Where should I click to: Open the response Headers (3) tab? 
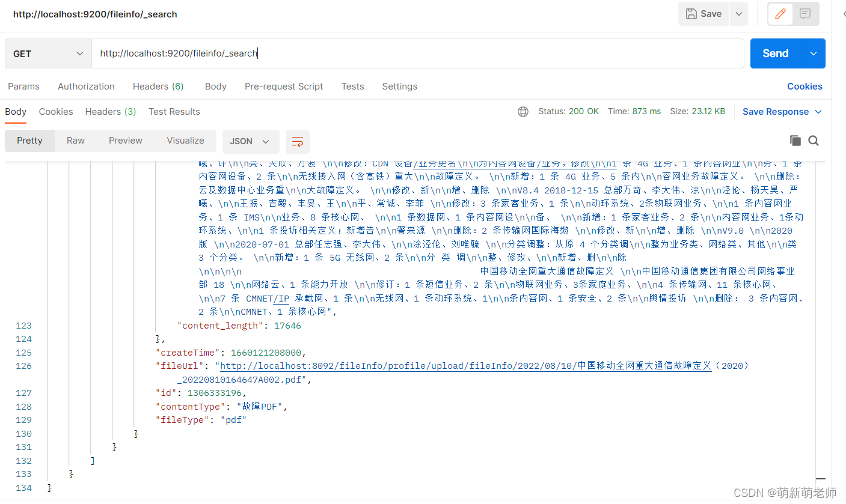point(111,112)
